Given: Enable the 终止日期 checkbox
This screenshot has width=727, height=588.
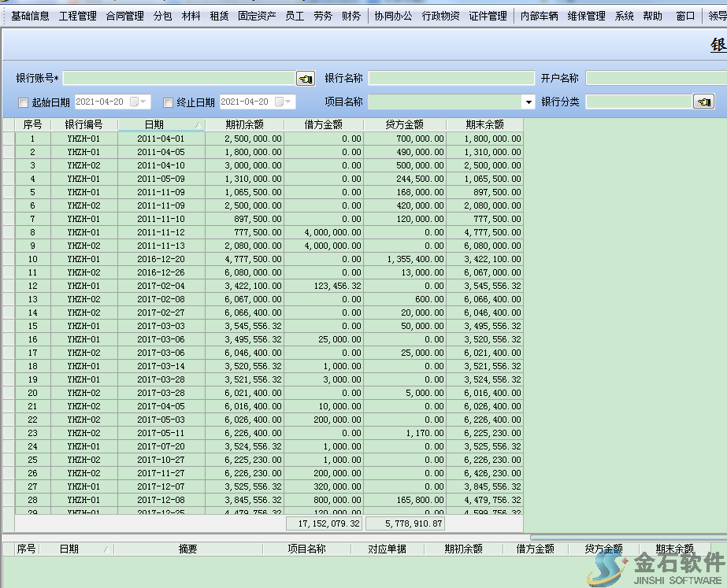Looking at the screenshot, I should (x=168, y=102).
